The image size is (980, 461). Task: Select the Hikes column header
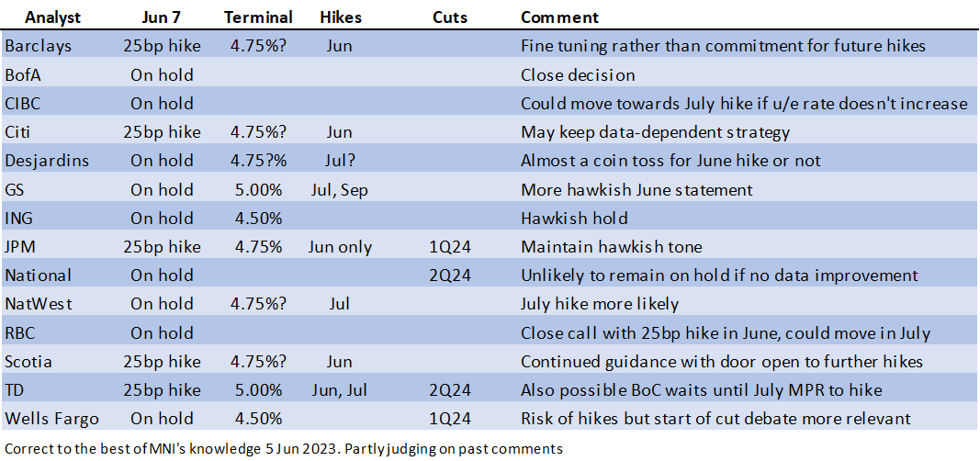click(x=341, y=17)
